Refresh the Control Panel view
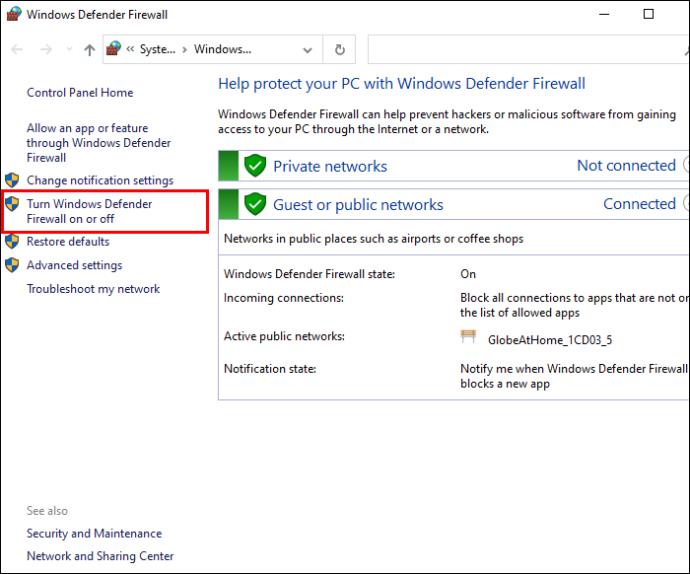The image size is (690, 574). point(339,49)
